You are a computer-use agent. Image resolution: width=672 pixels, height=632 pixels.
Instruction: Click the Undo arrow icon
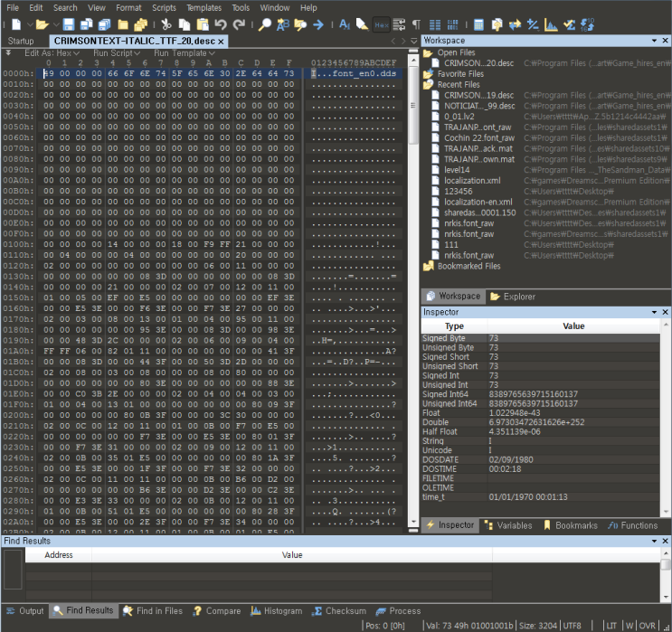click(221, 24)
